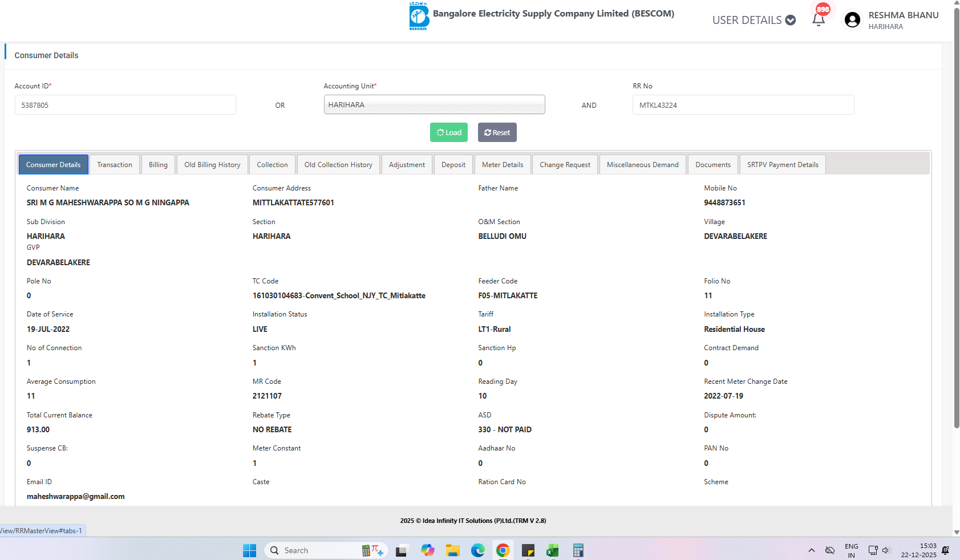
Task: Open the Meter Details tab
Action: [x=502, y=165]
